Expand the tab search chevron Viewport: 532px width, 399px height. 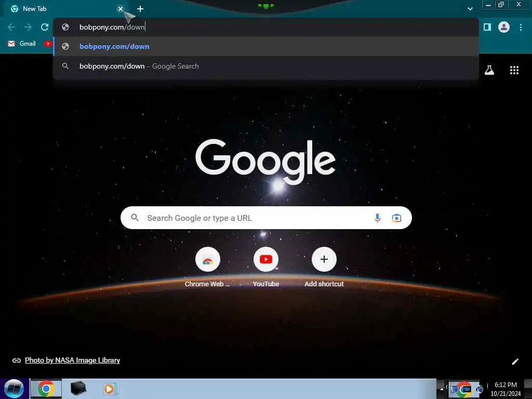[x=470, y=9]
